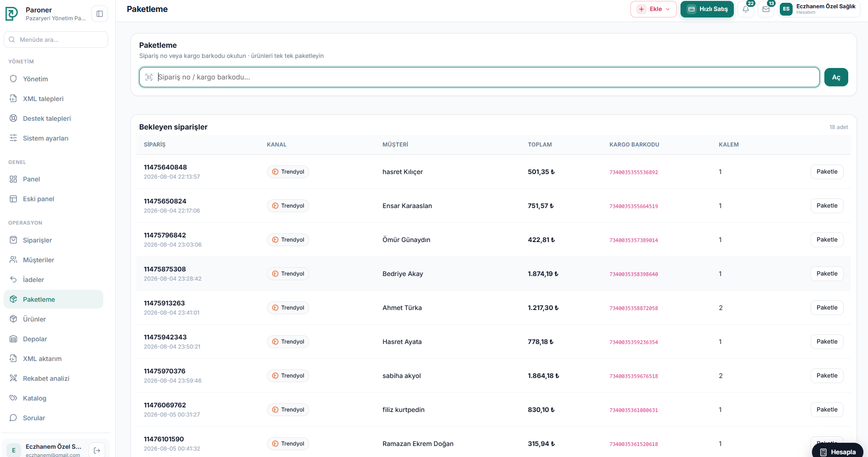Click Paketle for order 11475640848
The width and height of the screenshot is (868, 457).
[x=827, y=172]
